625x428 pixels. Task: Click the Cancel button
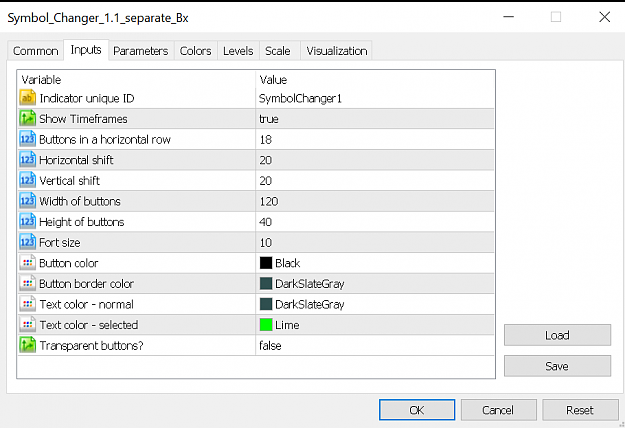[x=498, y=410]
